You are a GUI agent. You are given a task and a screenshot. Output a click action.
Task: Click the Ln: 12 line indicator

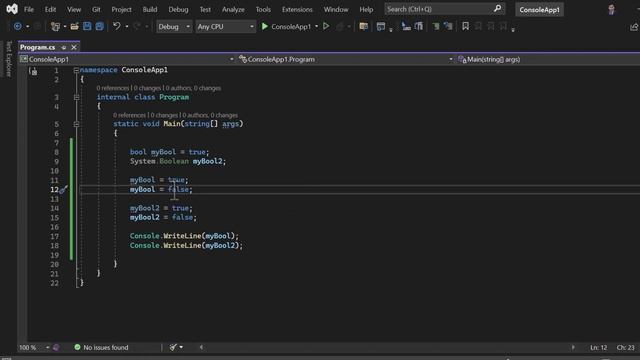tap(598, 347)
